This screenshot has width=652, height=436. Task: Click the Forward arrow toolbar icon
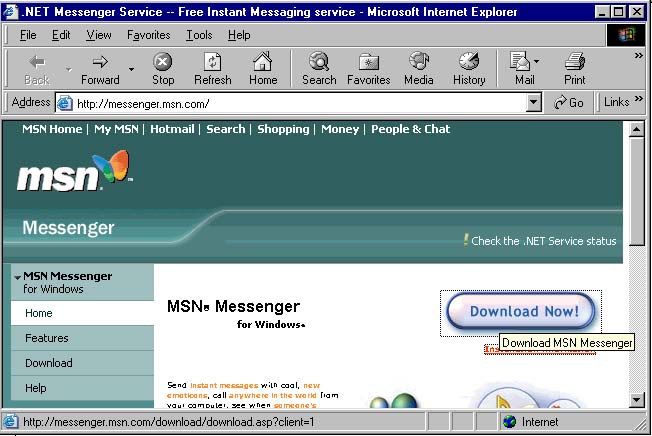(100, 62)
